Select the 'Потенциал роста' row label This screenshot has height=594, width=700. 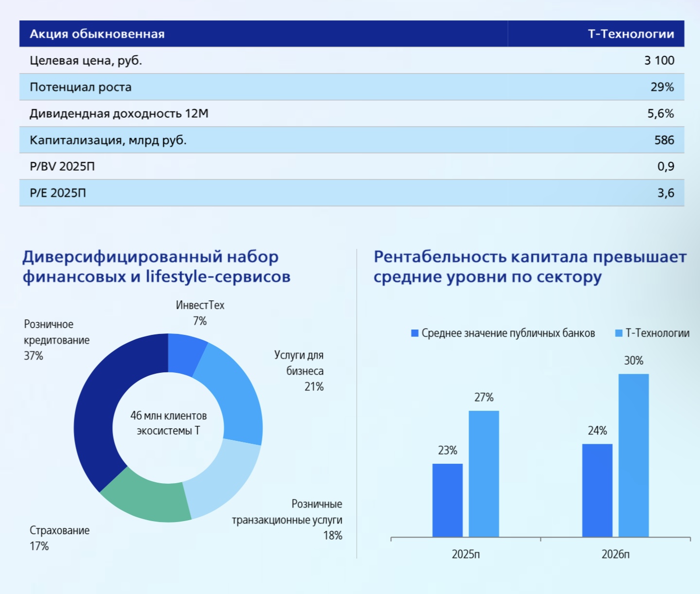coord(81,87)
